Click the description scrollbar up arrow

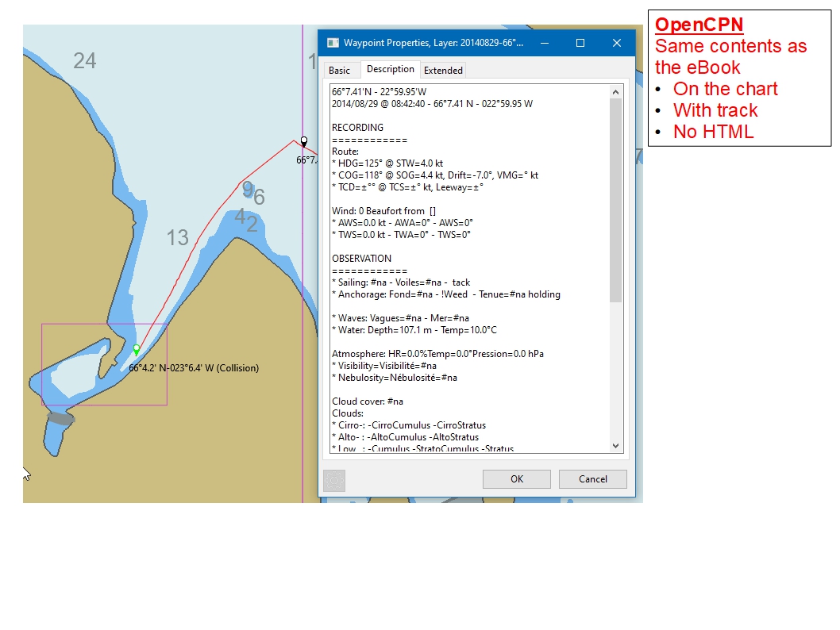[615, 92]
